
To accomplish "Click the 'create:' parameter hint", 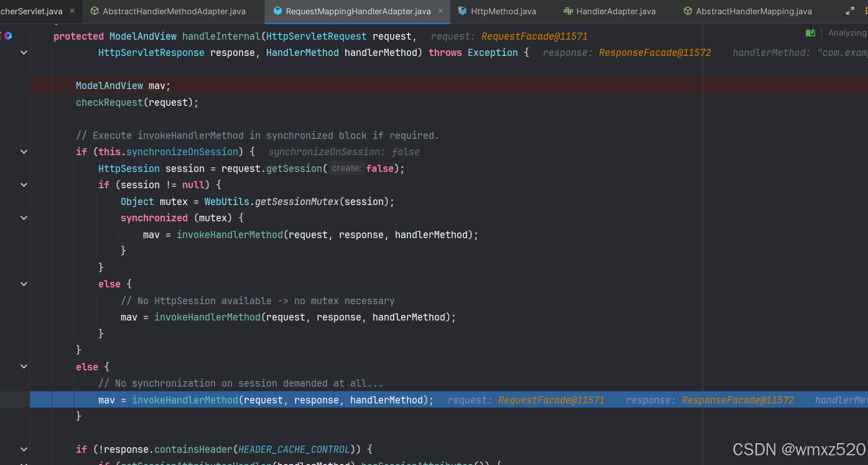I will point(346,168).
